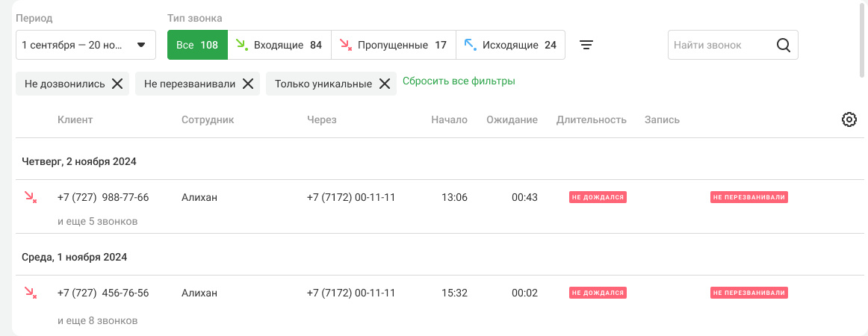Click the vertical scrollbar on the right
The height and width of the screenshot is (336, 868).
coord(864,39)
